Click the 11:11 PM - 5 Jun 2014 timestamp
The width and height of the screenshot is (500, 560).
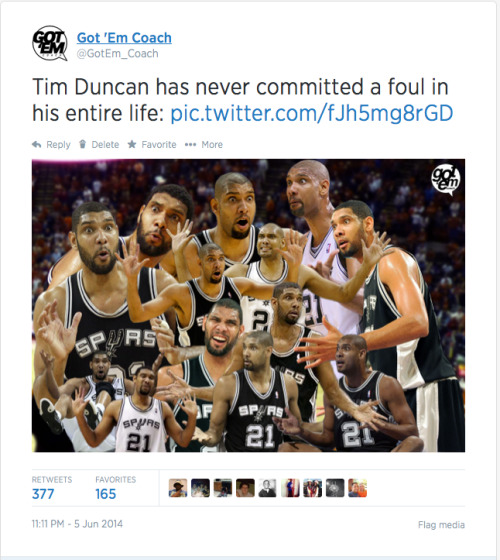pyautogui.click(x=77, y=524)
